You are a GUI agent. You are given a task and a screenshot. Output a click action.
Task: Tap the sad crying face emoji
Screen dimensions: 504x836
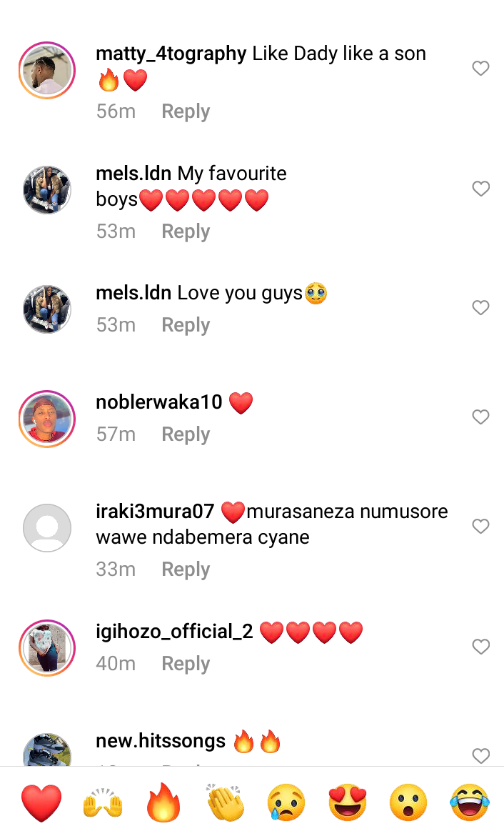tap(286, 802)
